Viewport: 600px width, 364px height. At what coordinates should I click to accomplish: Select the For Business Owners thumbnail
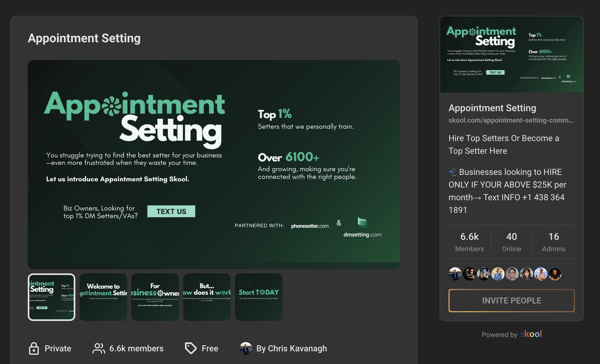point(155,297)
